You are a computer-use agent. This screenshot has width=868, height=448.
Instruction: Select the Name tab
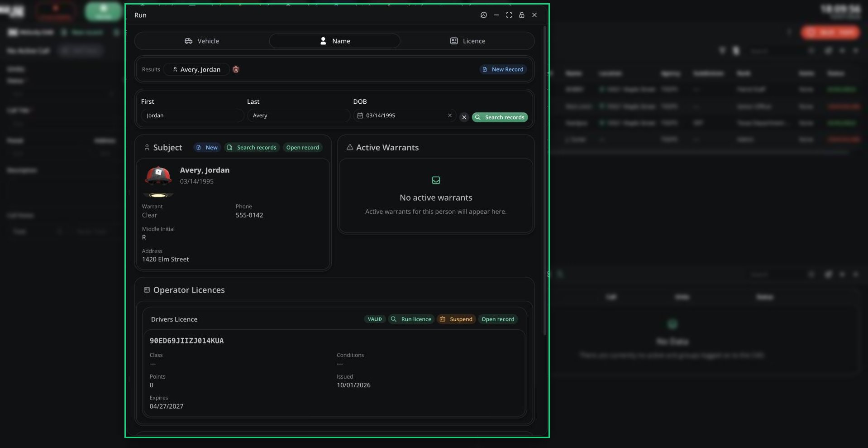point(334,41)
